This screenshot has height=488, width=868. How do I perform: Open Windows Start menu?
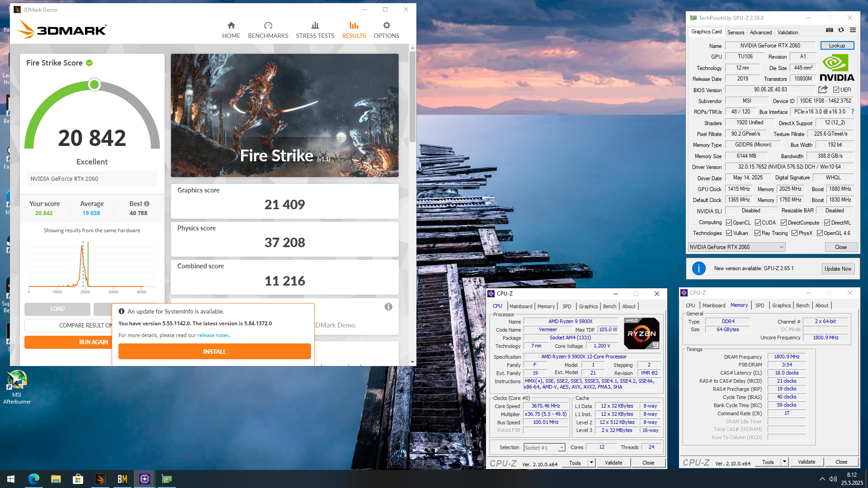(11, 479)
